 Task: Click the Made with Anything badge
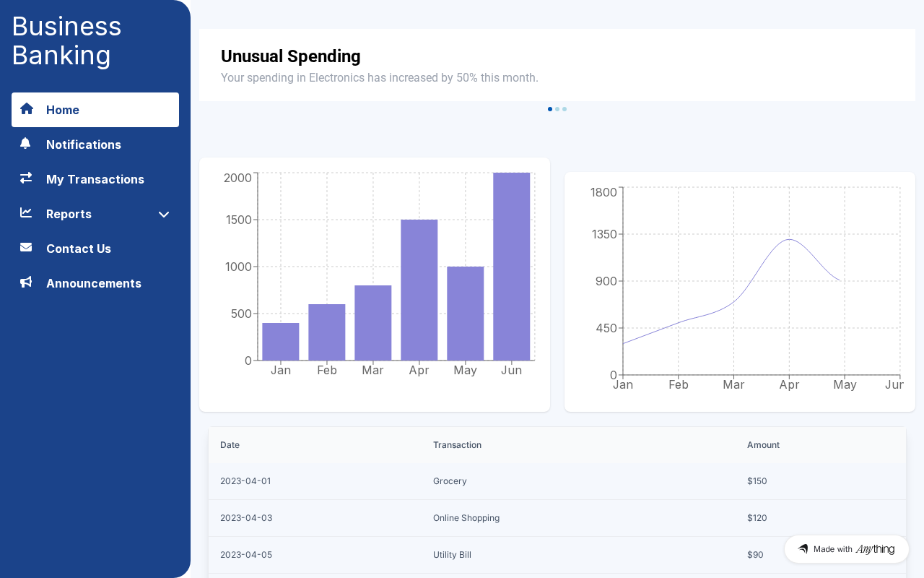click(x=847, y=549)
